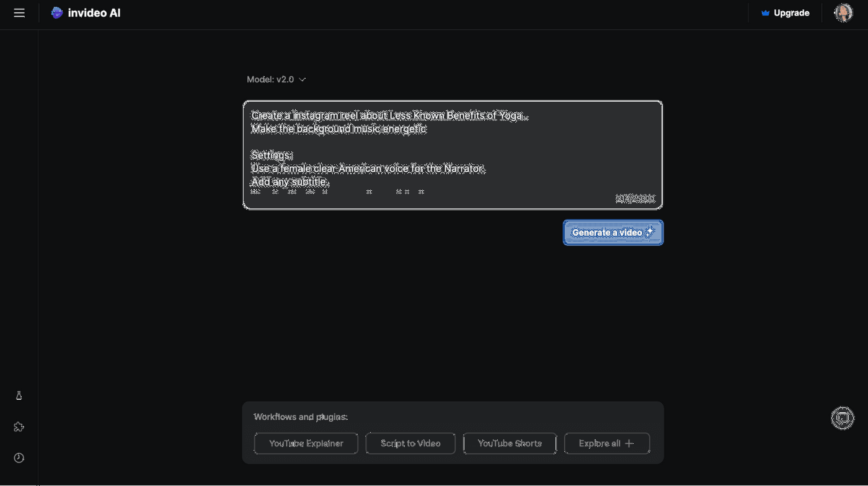Screen dimensions: 868x486
Task: Open the flask labs icon in sidebar
Action: tap(19, 395)
